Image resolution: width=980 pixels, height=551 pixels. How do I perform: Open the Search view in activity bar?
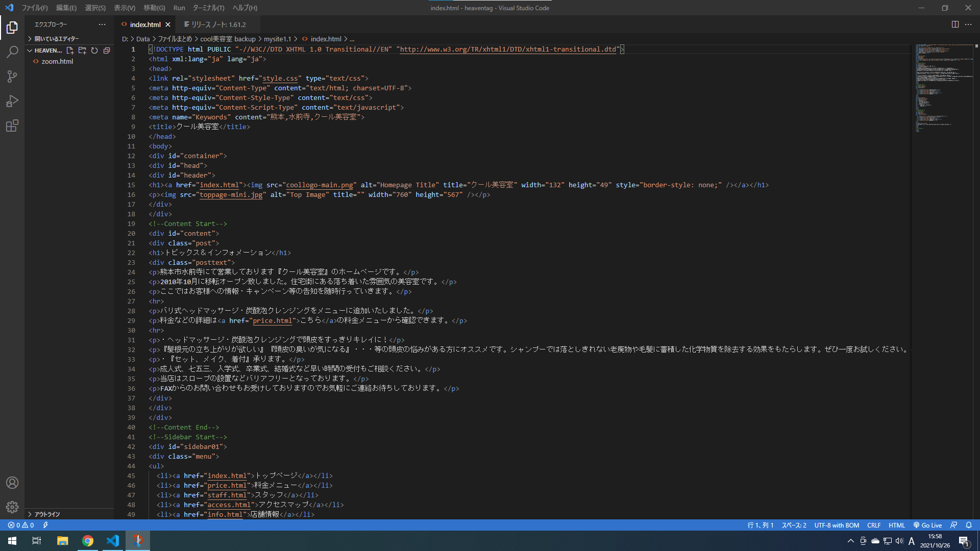click(x=12, y=52)
